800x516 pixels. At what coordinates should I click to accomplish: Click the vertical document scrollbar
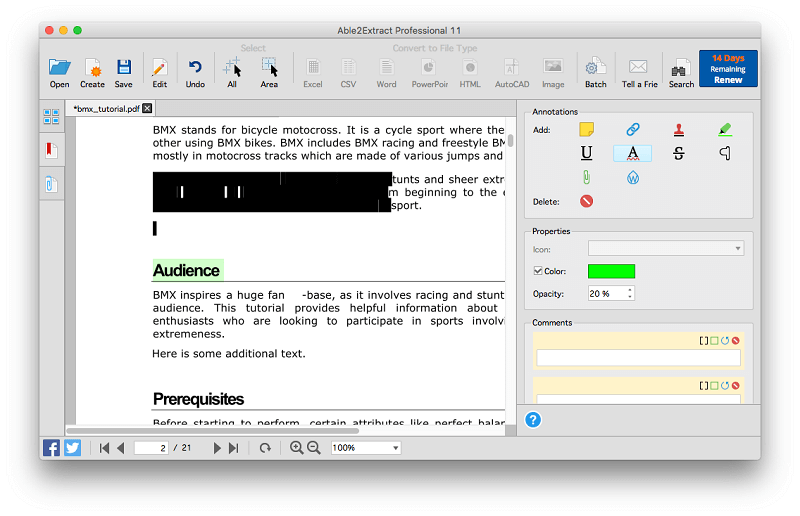pyautogui.click(x=510, y=140)
